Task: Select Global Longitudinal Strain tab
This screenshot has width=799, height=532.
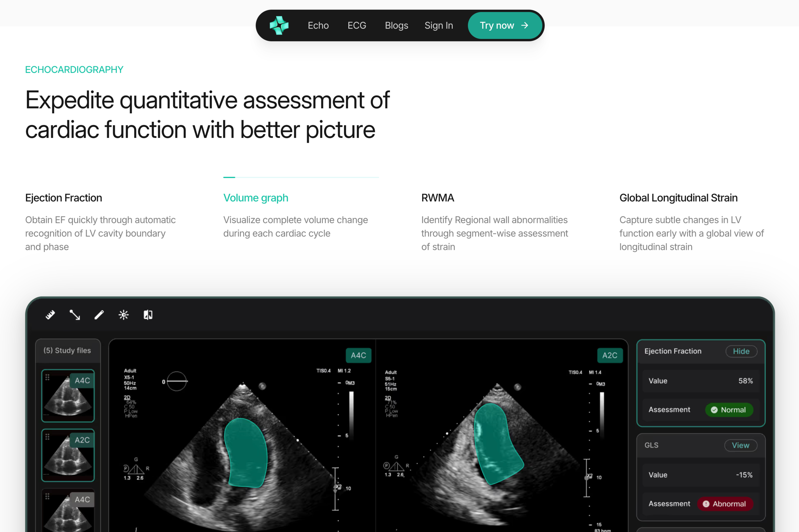Action: (678, 198)
